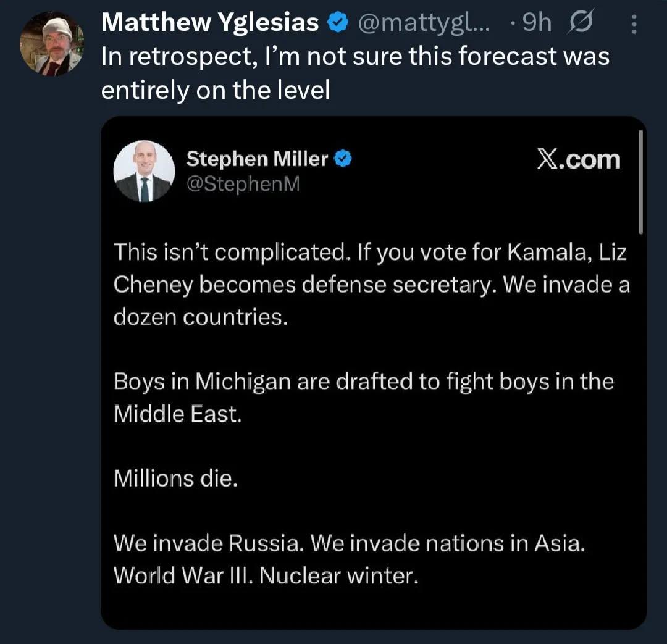Screen dimensions: 667x644
Task: Open the 9h timestamp link
Action: (535, 23)
